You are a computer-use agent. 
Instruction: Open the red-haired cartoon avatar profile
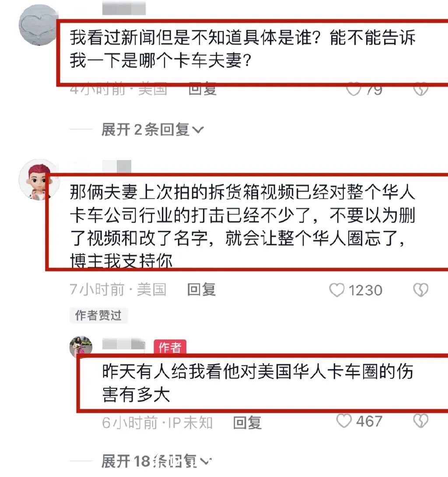point(38,180)
